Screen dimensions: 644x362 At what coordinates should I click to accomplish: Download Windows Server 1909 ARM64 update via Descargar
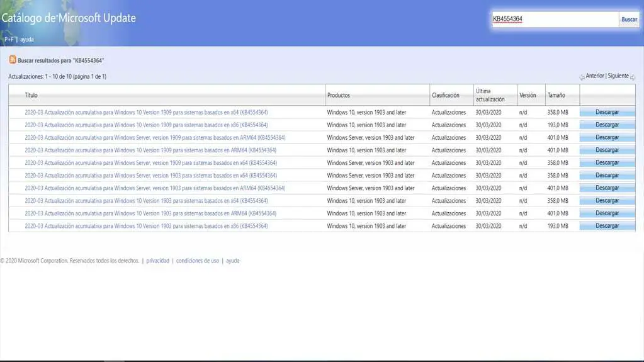607,138
